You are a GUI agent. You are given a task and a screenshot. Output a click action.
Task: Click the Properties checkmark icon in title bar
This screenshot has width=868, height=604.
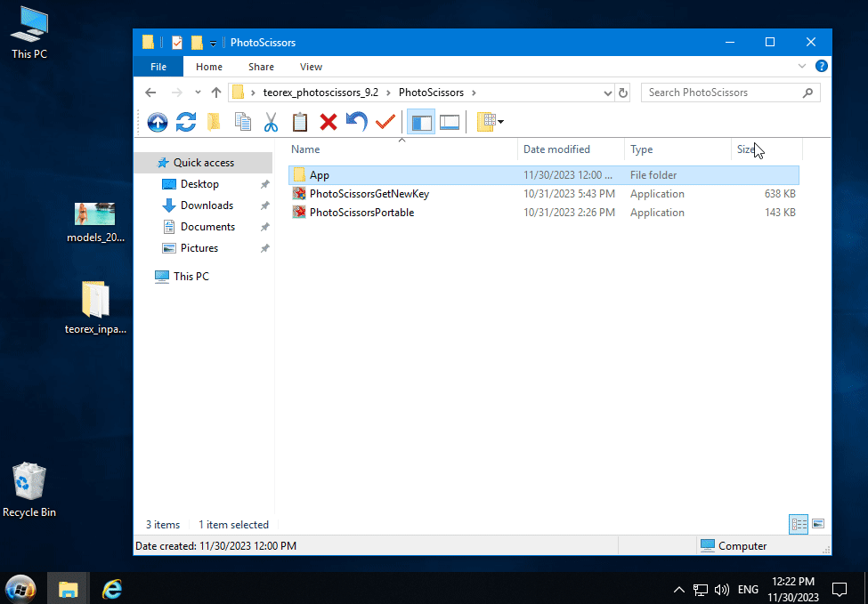(177, 43)
